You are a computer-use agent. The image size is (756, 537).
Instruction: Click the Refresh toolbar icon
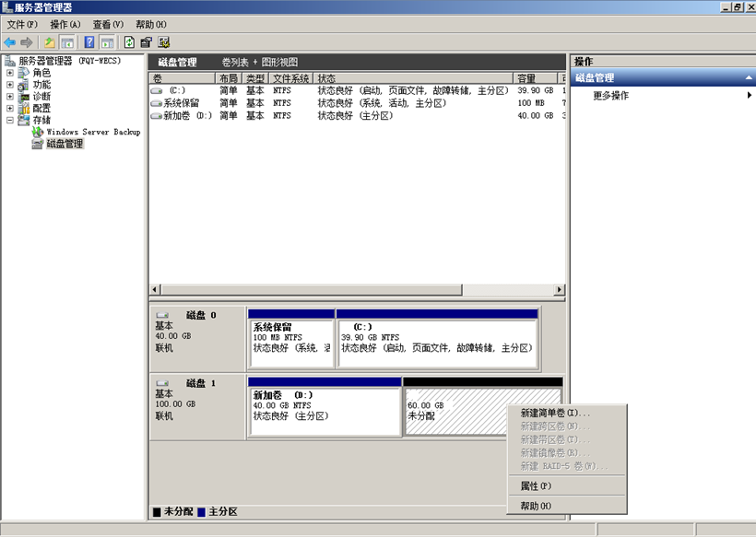[x=129, y=42]
